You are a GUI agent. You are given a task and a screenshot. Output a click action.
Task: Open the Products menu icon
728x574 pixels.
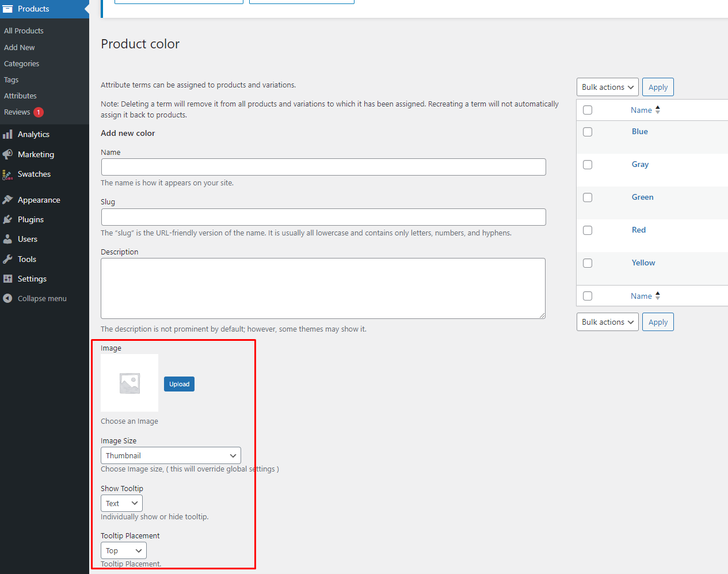tap(7, 9)
